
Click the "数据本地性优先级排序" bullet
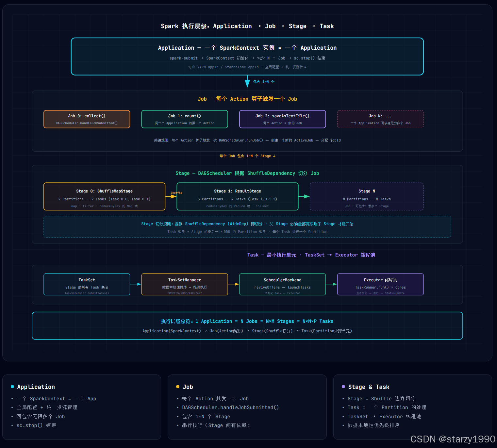click(x=374, y=425)
